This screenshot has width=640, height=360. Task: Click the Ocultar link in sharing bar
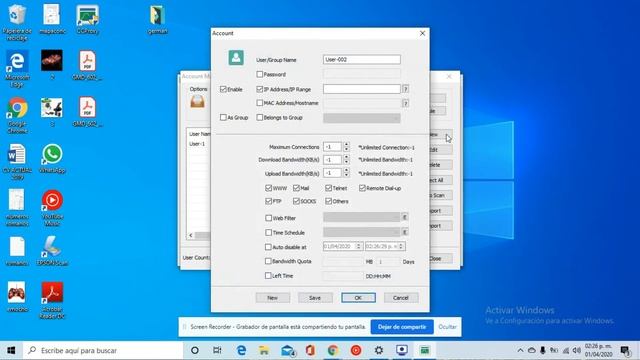coord(447,327)
